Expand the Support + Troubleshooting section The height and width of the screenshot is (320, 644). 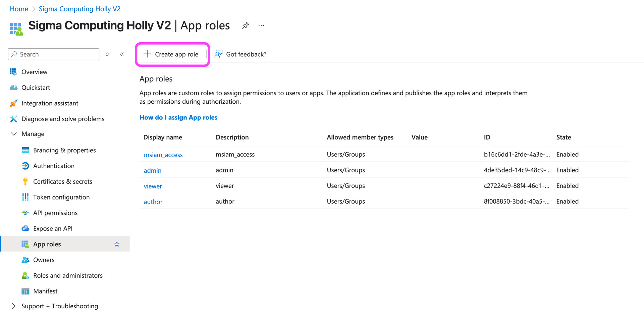tap(13, 306)
